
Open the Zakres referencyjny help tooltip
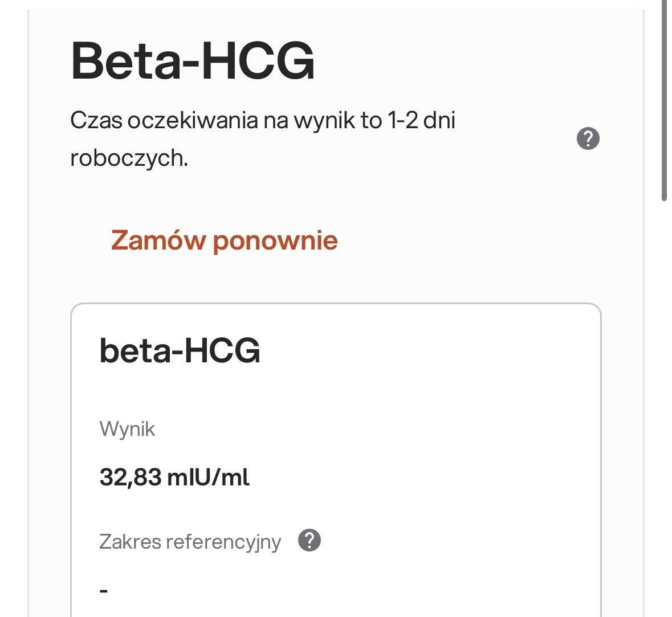pyautogui.click(x=309, y=540)
